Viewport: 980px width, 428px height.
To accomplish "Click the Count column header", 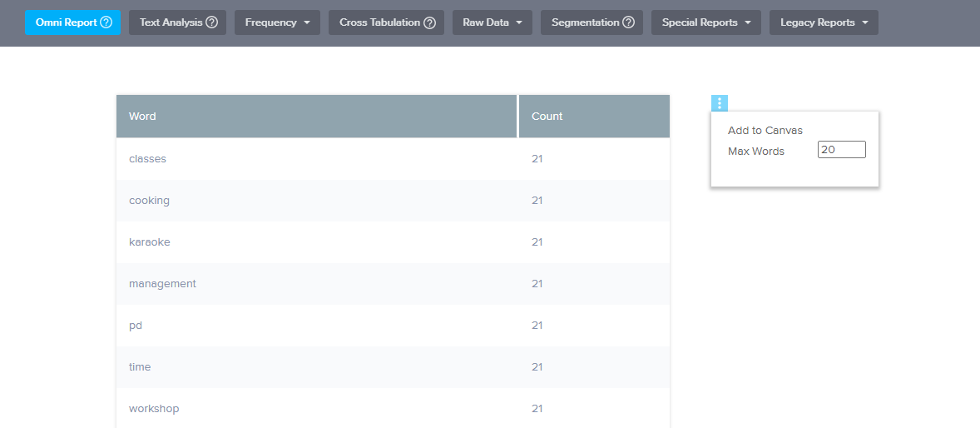I will tap(547, 117).
